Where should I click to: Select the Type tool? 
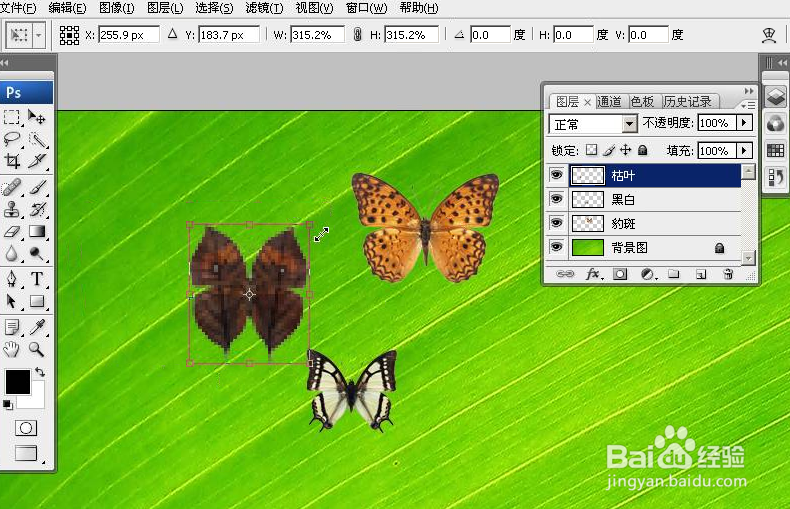pos(36,279)
